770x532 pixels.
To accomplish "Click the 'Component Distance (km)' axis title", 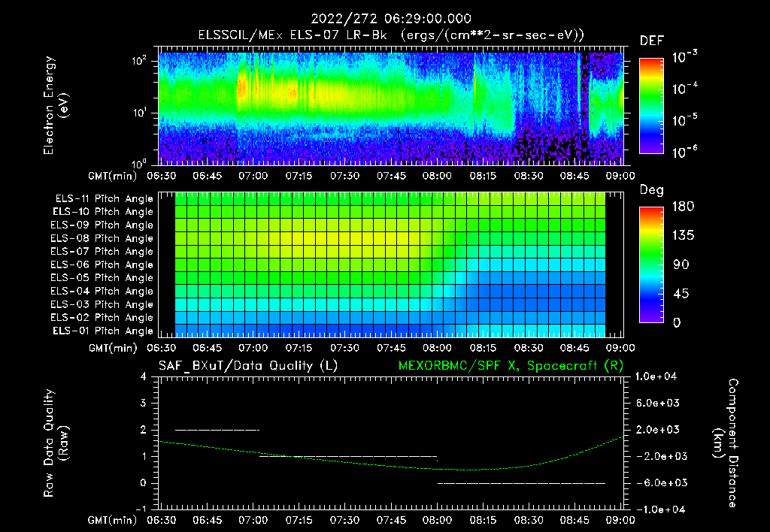I will click(726, 443).
